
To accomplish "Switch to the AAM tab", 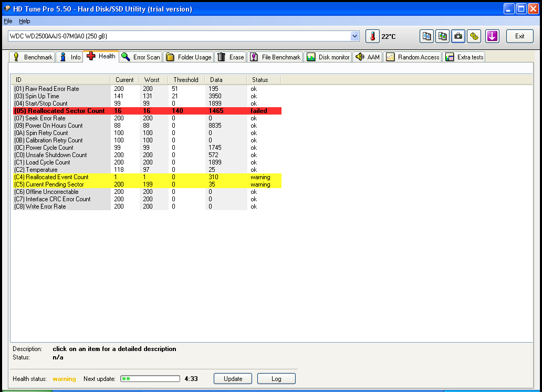I will (368, 57).
